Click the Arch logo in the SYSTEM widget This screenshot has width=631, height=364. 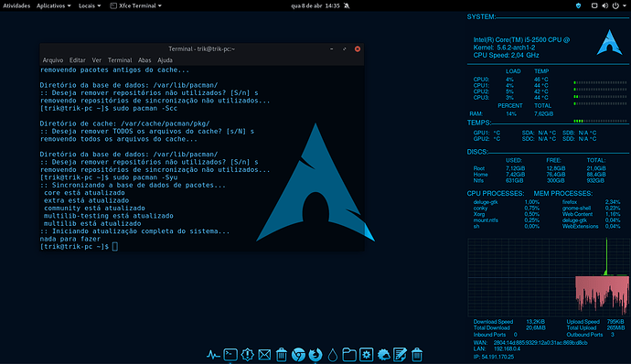click(x=609, y=42)
